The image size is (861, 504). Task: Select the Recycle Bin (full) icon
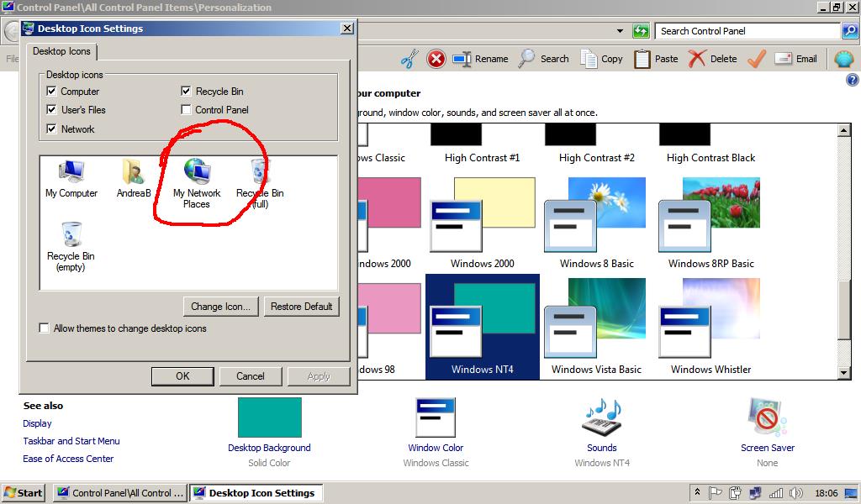point(260,184)
